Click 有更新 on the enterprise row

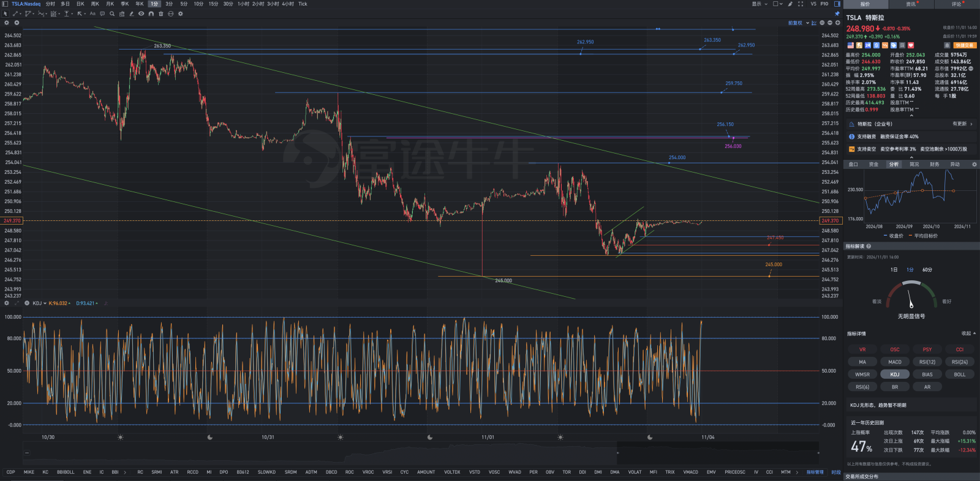click(x=959, y=124)
